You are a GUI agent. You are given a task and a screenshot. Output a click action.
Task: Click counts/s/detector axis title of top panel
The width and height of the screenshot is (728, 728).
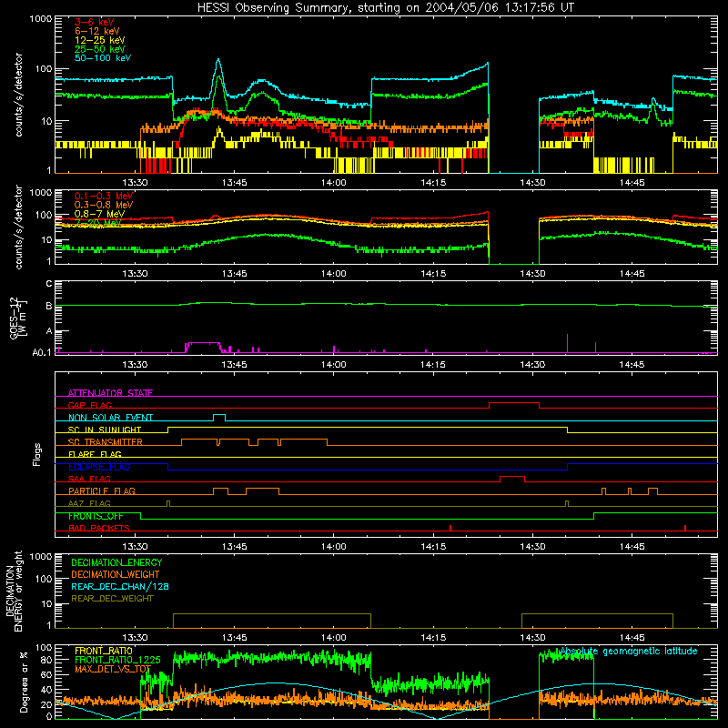point(18,95)
